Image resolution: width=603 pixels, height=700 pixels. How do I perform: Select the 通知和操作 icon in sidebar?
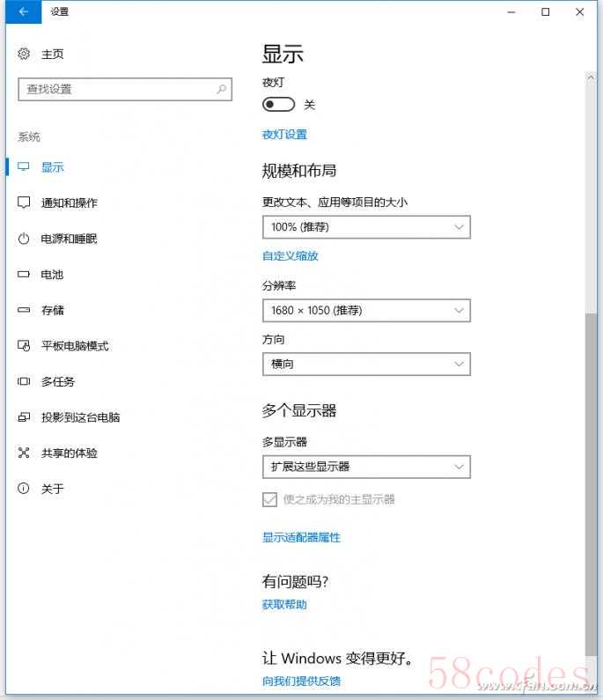coord(24,203)
